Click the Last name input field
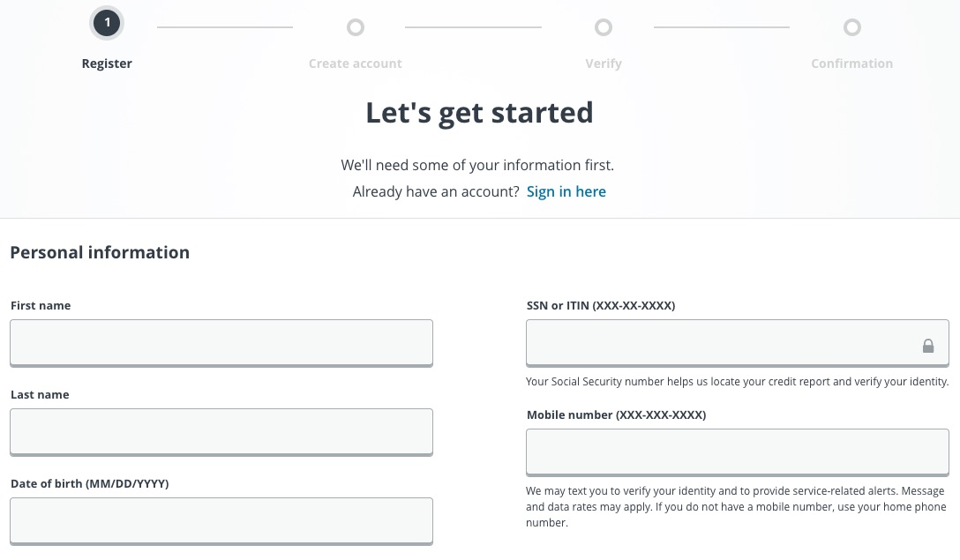960x560 pixels. pyautogui.click(x=221, y=431)
